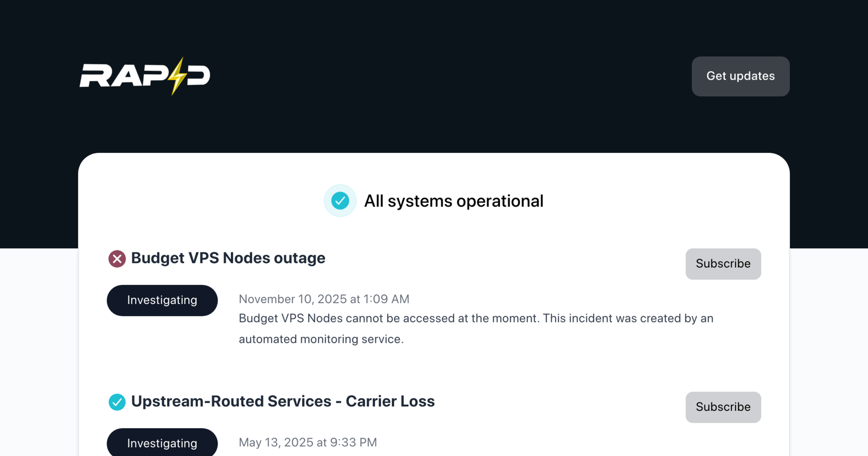Click the May 13, 2025 timestamp
Screen dimensions: 868x456
pyautogui.click(x=307, y=442)
